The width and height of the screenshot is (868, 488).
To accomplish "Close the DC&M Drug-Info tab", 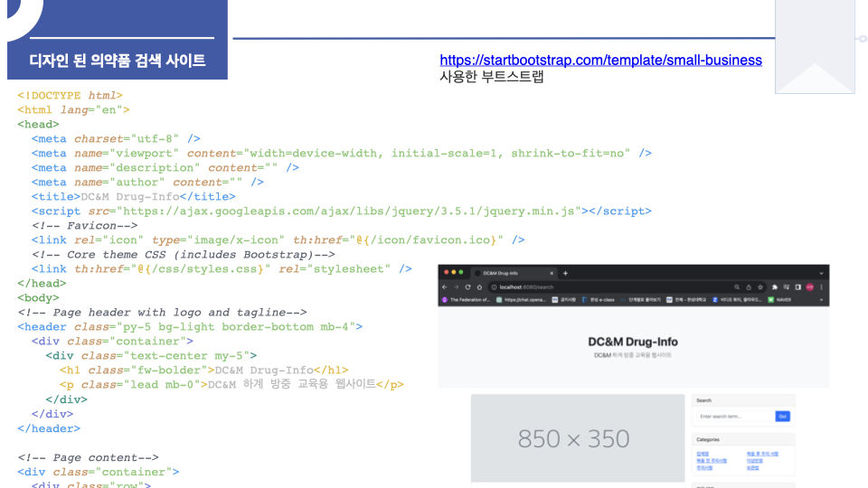I will 552,273.
